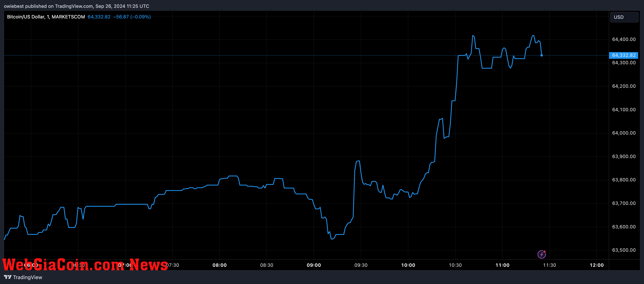Image resolution: width=644 pixels, height=284 pixels.
Task: Click the published on TradingView.com header
Action: 76,6
